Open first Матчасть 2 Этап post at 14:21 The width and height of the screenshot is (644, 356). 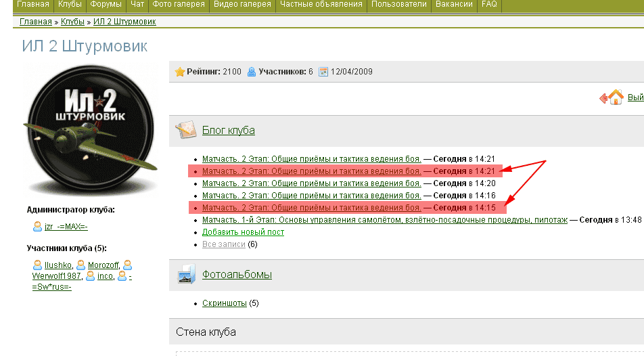click(x=311, y=158)
